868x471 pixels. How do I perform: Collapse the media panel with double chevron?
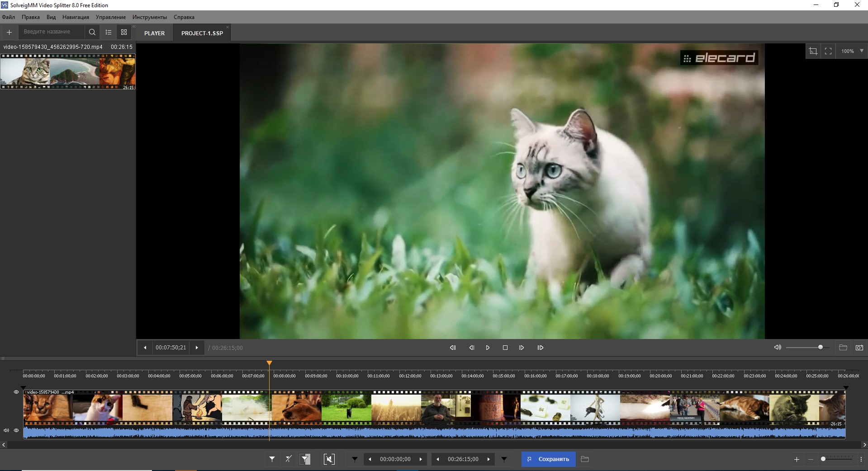point(134,27)
